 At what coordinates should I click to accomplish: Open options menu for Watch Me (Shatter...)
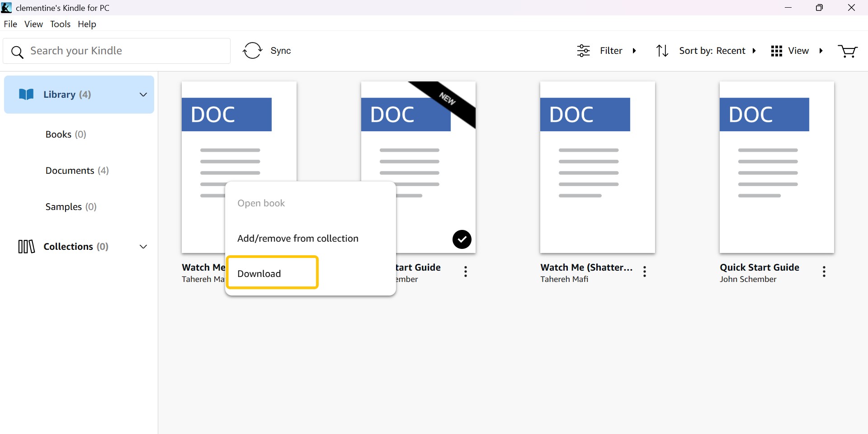click(x=645, y=272)
